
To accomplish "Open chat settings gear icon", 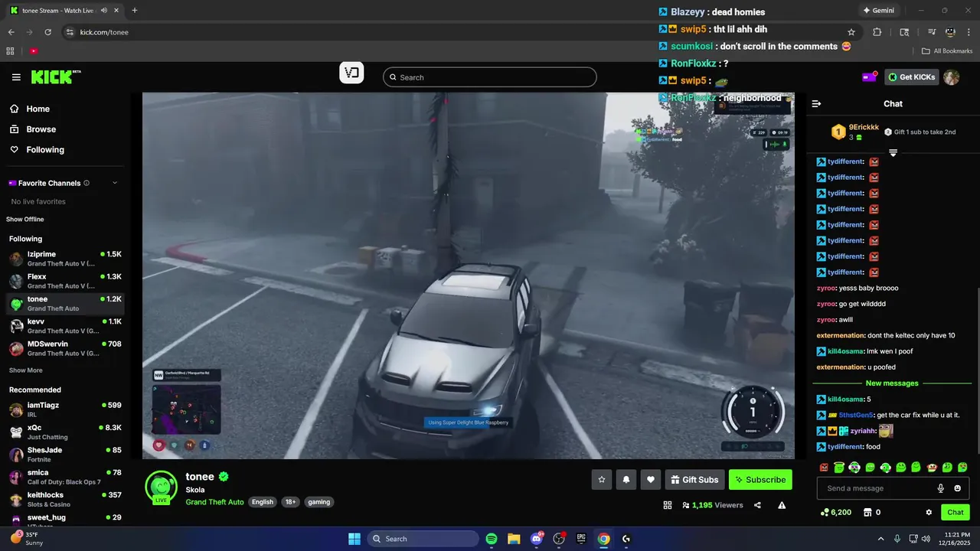I will (x=929, y=512).
